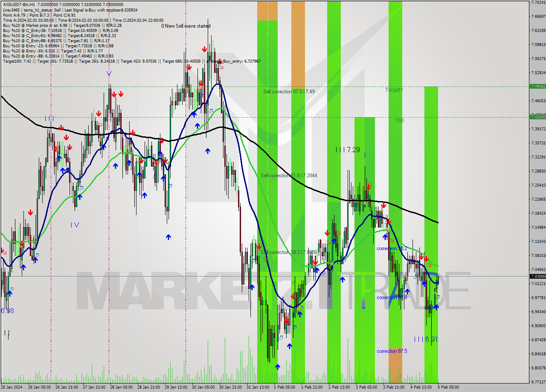
Task: Click the green 7.42000 price tag
Action: click(537, 117)
